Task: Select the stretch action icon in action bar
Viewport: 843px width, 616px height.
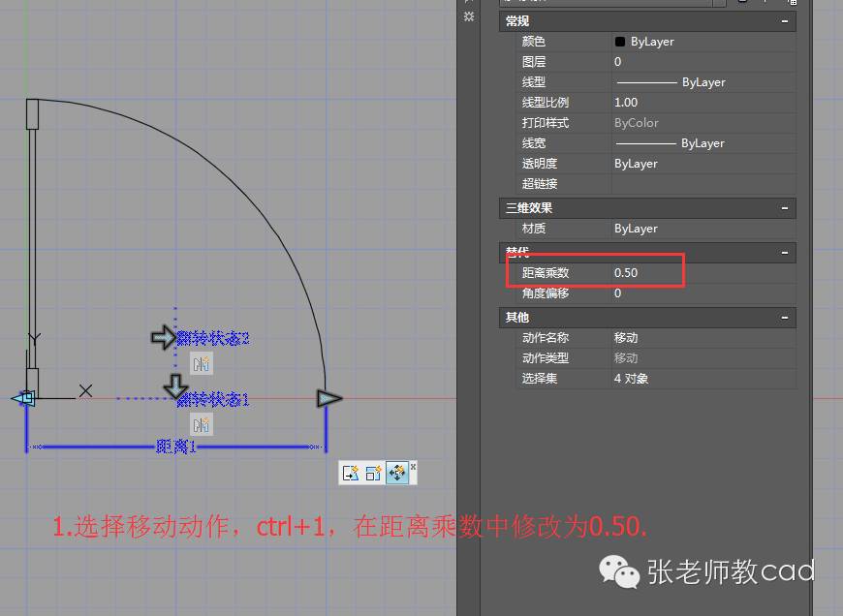Action: 351,473
